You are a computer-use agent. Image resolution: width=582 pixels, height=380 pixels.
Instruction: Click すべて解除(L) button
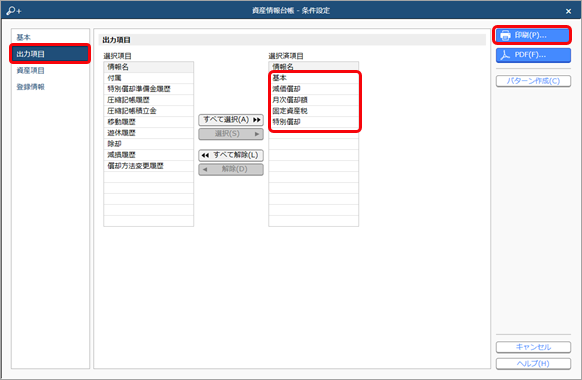pos(231,155)
